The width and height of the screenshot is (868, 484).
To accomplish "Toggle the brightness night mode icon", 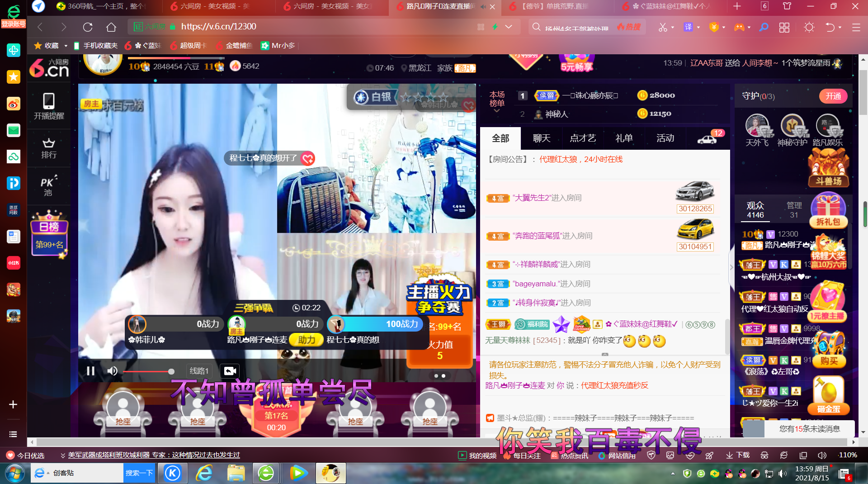I will click(809, 27).
